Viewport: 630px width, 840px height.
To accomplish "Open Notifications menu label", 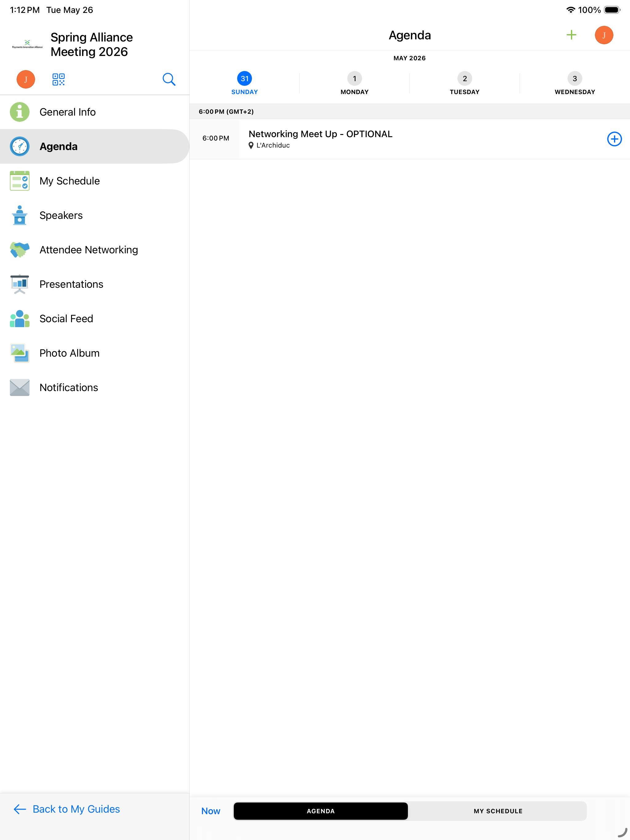I will pyautogui.click(x=69, y=387).
